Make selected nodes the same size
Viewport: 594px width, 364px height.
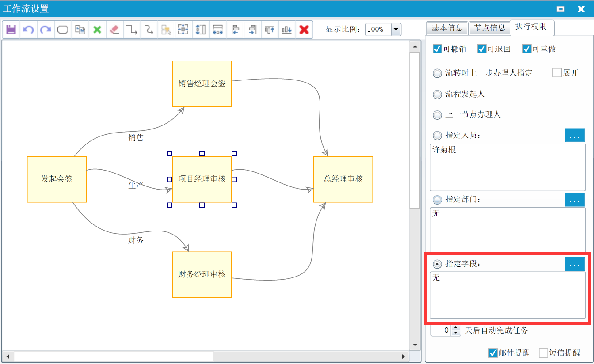click(183, 30)
